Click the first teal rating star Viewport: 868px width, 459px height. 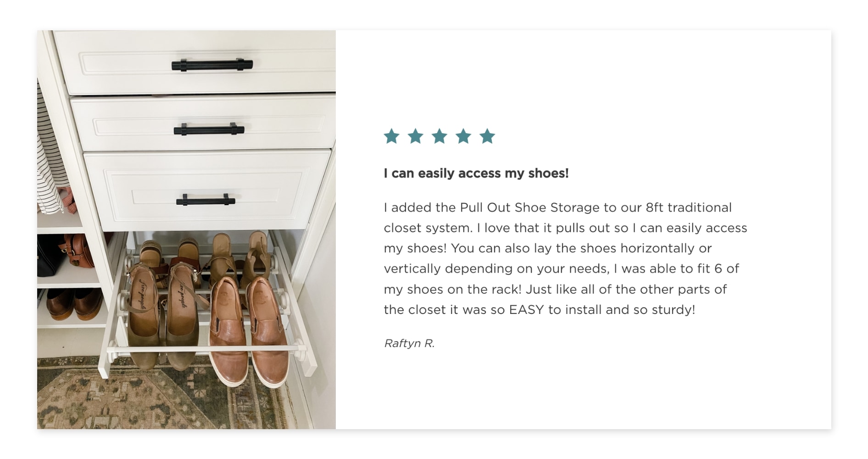tap(392, 136)
